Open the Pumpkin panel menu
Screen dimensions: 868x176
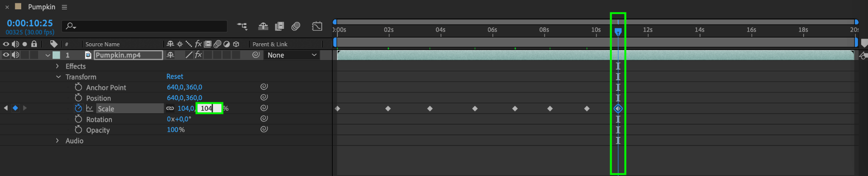point(64,7)
